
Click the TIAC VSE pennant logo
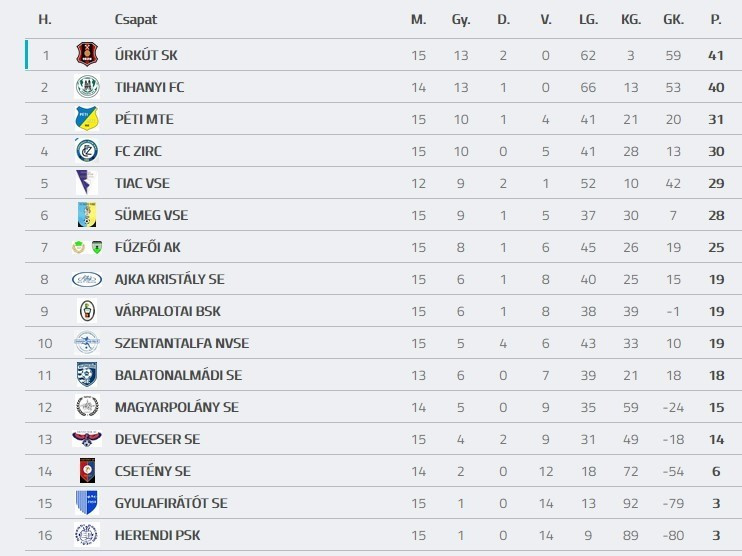tap(87, 183)
